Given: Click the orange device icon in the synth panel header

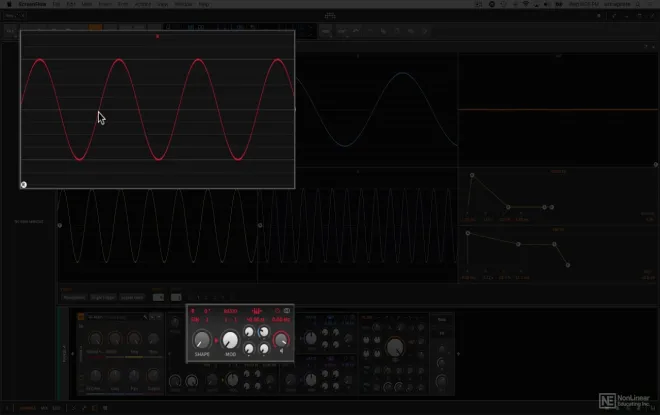Looking at the screenshot, I should pyautogui.click(x=81, y=317).
